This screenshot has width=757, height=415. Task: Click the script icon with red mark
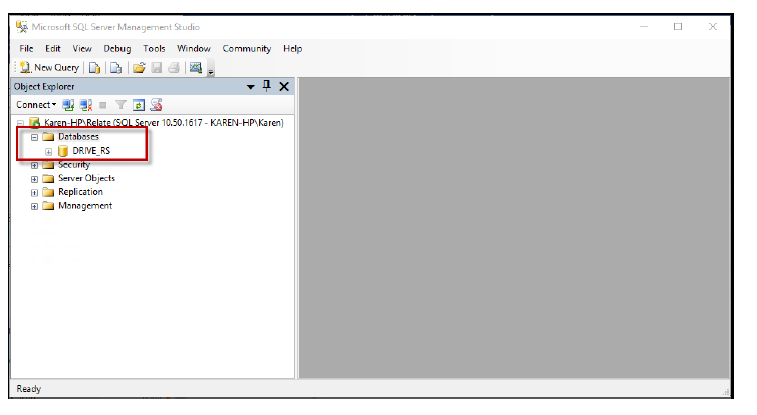pyautogui.click(x=156, y=105)
